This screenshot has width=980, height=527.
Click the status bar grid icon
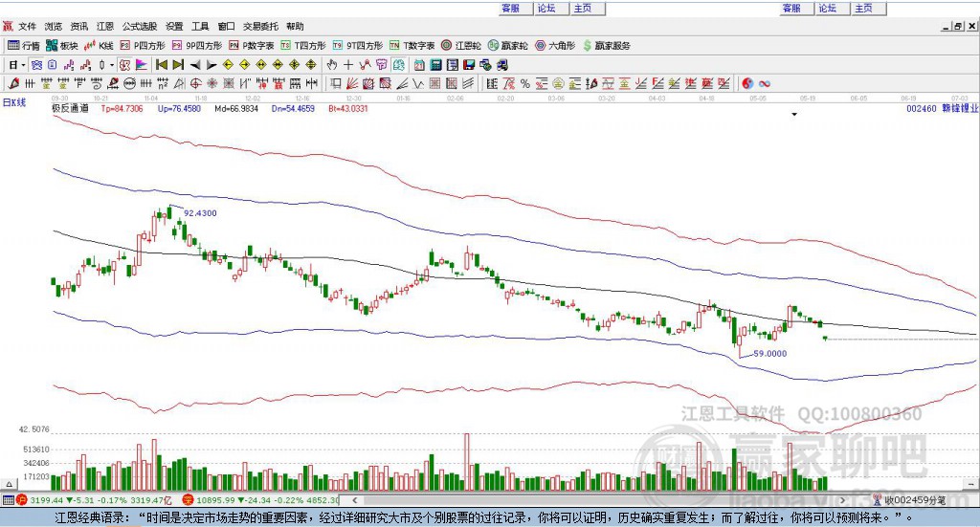(8, 500)
